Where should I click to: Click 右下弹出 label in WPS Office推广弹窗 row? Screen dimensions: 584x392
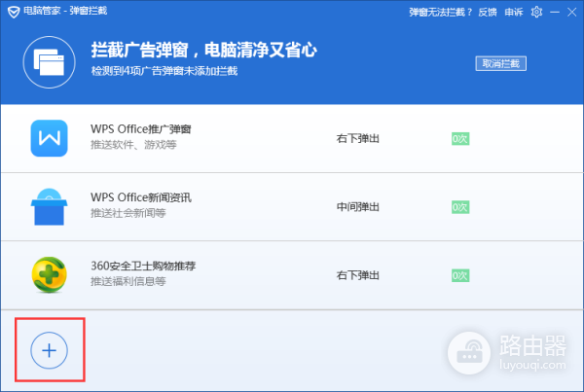click(x=358, y=138)
